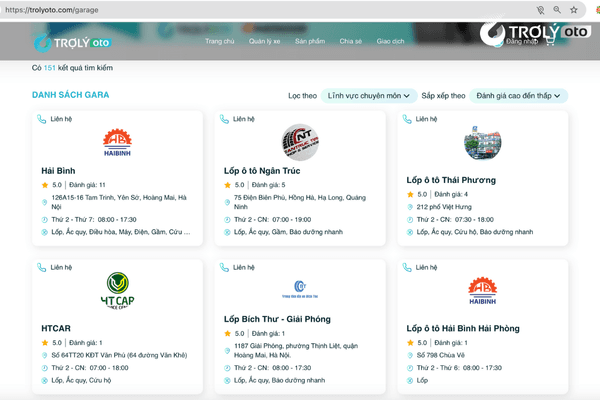Click the Thái Phương building photo thumbnail
The width and height of the screenshot is (600, 400).
point(483,142)
